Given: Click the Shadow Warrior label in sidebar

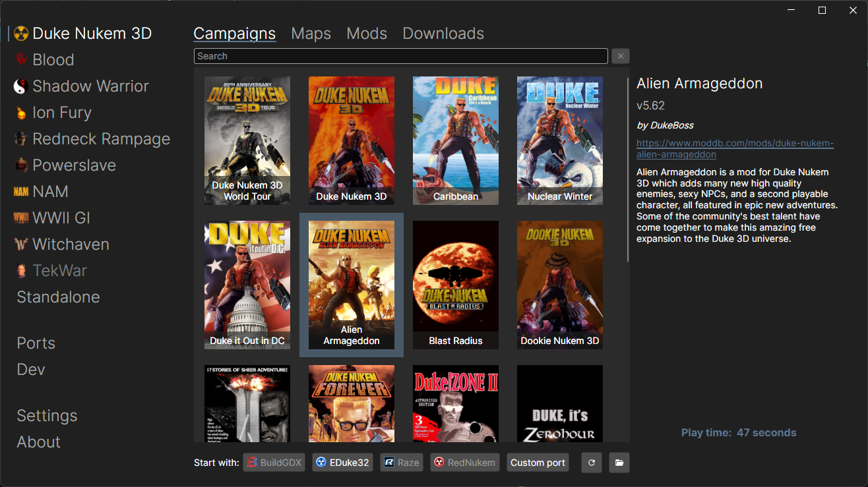Looking at the screenshot, I should (91, 86).
